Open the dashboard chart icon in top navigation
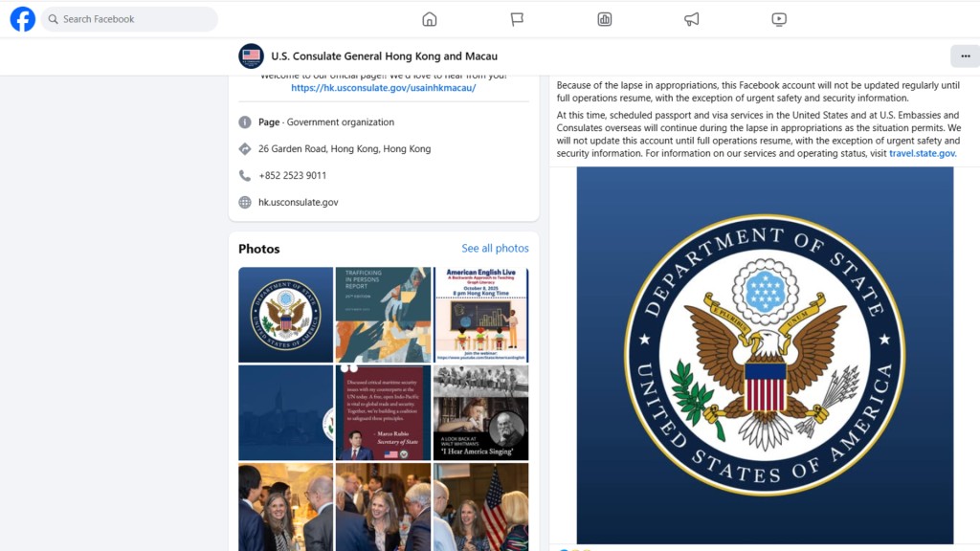Screen dimensions: 980x551 (x=605, y=19)
